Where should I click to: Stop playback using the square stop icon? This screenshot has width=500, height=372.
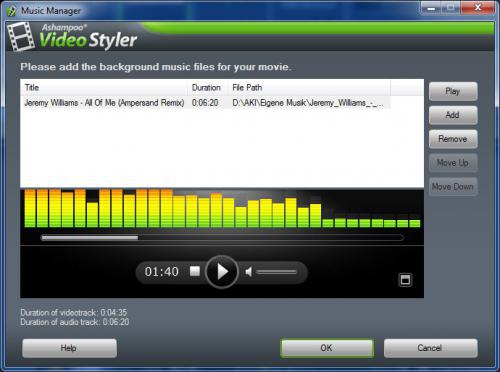tap(195, 271)
